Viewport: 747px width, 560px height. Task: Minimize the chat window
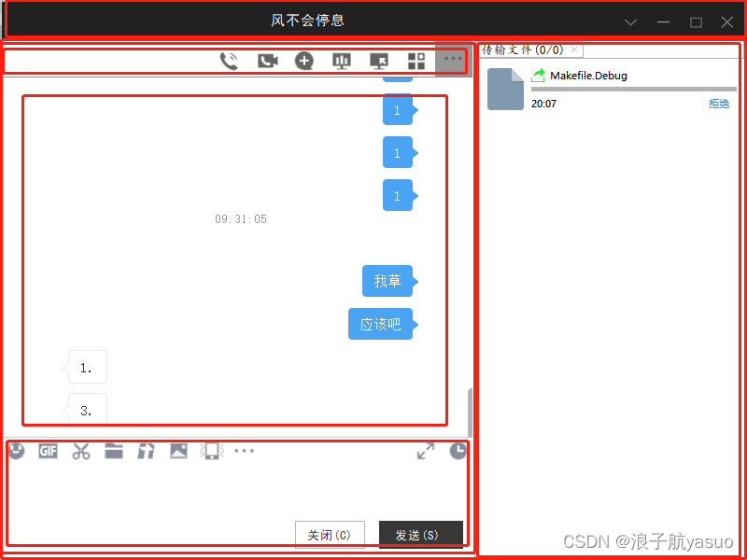point(664,22)
